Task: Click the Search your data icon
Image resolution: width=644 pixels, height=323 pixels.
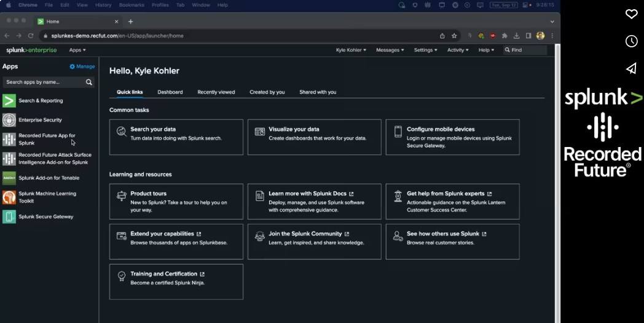Action: click(x=122, y=131)
